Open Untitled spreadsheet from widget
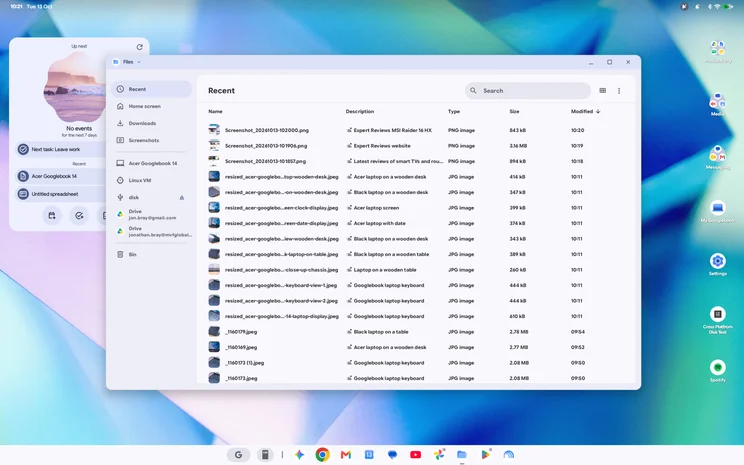The height and width of the screenshot is (465, 744). click(x=61, y=194)
